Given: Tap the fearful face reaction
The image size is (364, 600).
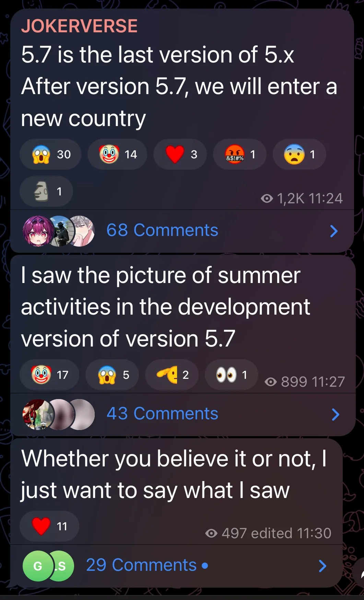Looking at the screenshot, I should click(x=299, y=155).
